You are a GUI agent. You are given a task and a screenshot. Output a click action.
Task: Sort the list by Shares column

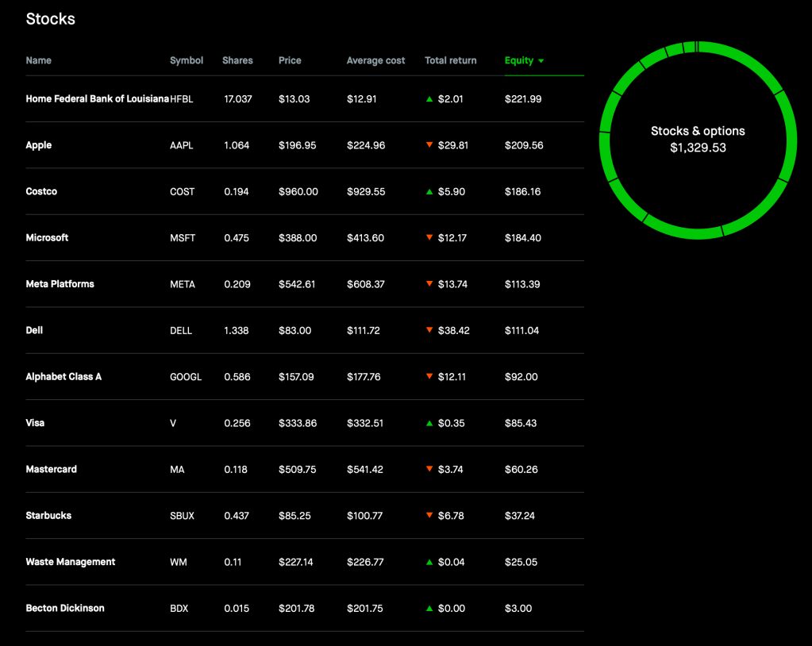click(x=237, y=60)
